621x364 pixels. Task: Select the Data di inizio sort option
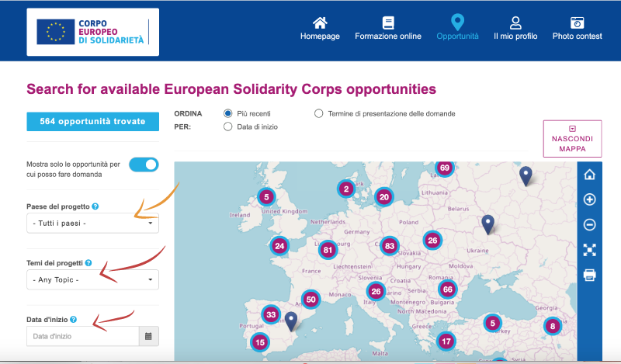[x=227, y=127]
